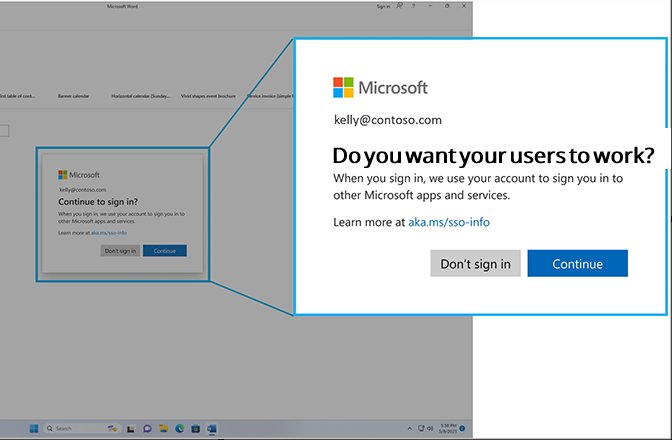Click Sign in on the Word title bar
The width and height of the screenshot is (672, 440).
[383, 6]
